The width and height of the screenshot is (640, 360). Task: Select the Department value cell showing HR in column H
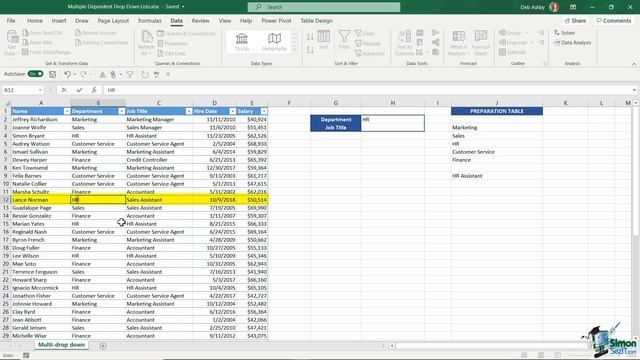[x=393, y=119]
